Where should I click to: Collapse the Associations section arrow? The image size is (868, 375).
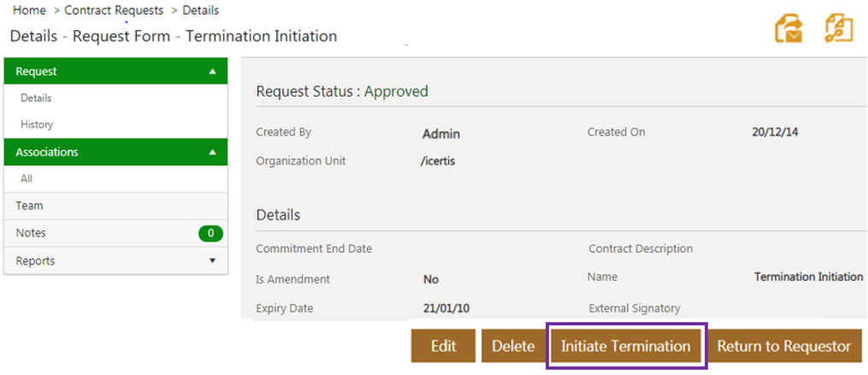[x=212, y=152]
